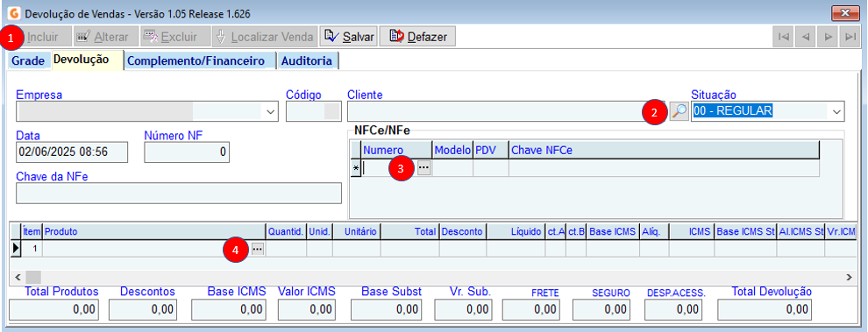Click the Produto column header

pos(154,232)
